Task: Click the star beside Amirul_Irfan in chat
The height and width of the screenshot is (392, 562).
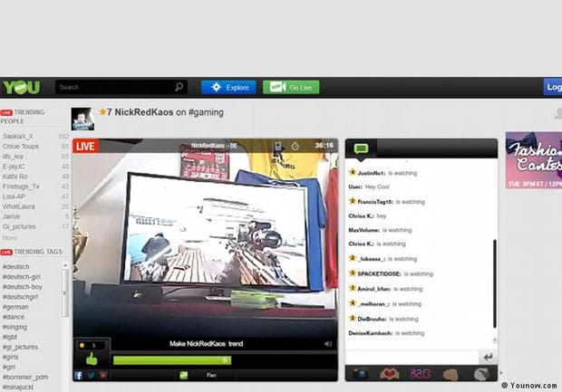Action: pos(353,288)
